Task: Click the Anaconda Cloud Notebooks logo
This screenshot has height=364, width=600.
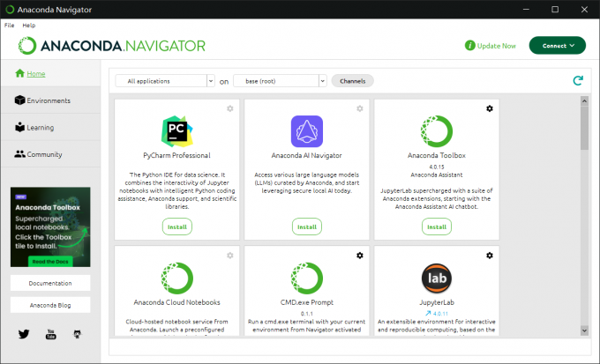Action: tap(176, 278)
